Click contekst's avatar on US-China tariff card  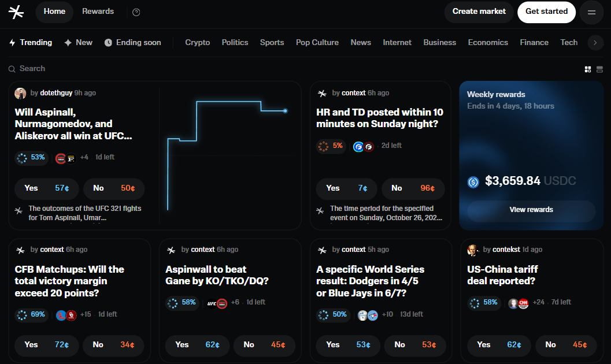point(473,250)
